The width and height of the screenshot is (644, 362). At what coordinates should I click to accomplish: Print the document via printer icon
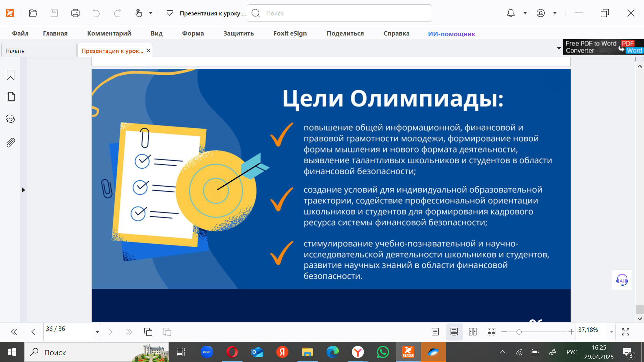pyautogui.click(x=75, y=13)
